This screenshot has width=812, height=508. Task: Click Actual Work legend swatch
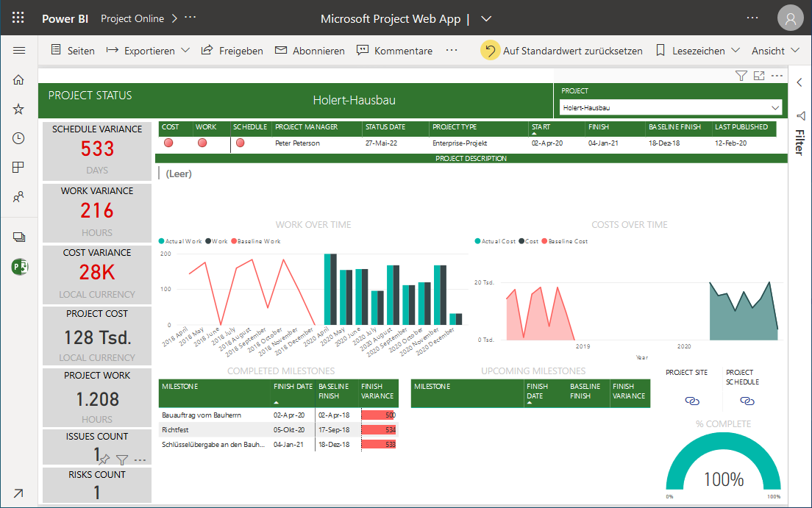[x=162, y=241]
